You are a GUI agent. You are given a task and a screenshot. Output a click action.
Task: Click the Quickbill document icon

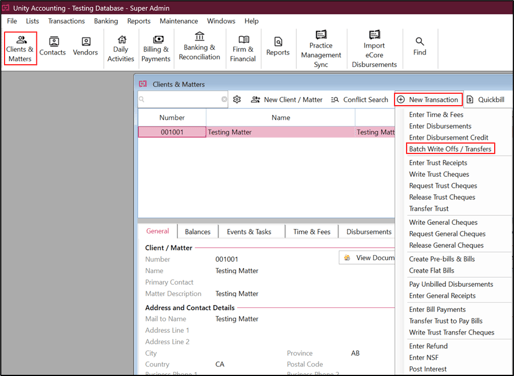[470, 99]
